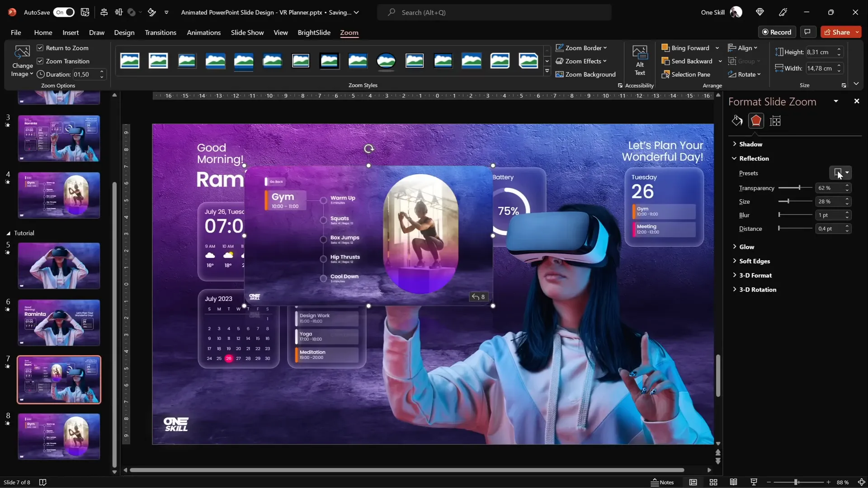Select the first zoom style thumbnail
Screen dimensions: 868x488
130,61
